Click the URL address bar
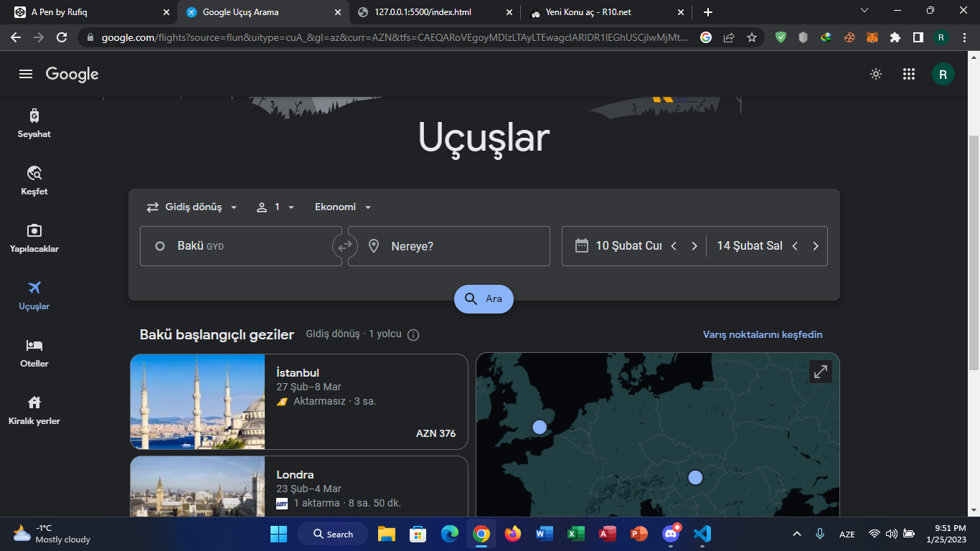Image resolution: width=980 pixels, height=551 pixels. 395,37
